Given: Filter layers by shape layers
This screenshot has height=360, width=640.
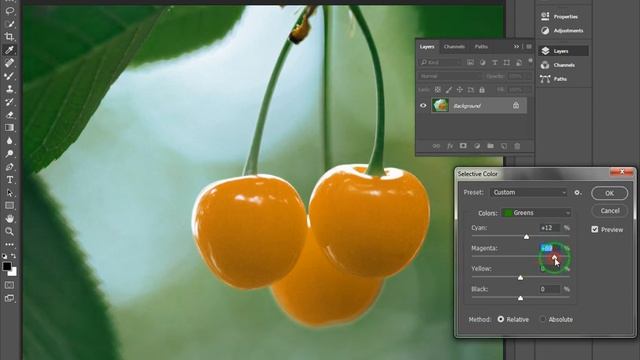Looking at the screenshot, I should (x=507, y=62).
